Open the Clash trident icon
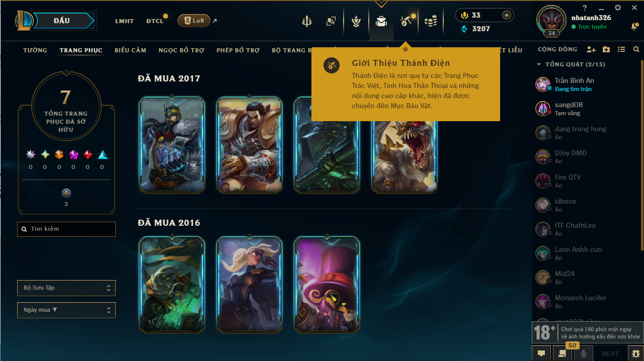 [307, 21]
